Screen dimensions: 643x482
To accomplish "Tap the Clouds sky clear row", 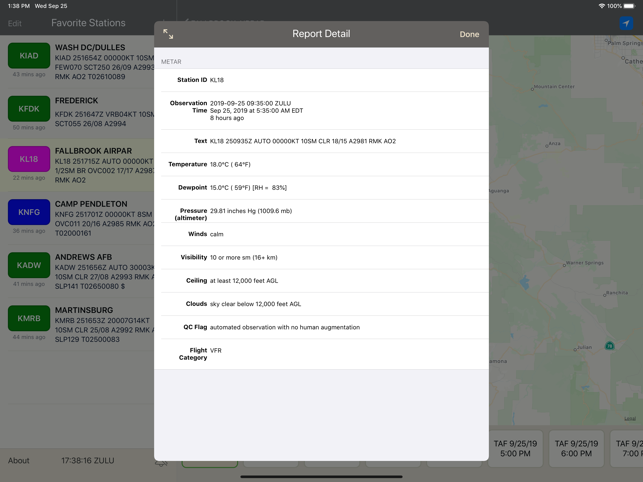I will click(322, 304).
